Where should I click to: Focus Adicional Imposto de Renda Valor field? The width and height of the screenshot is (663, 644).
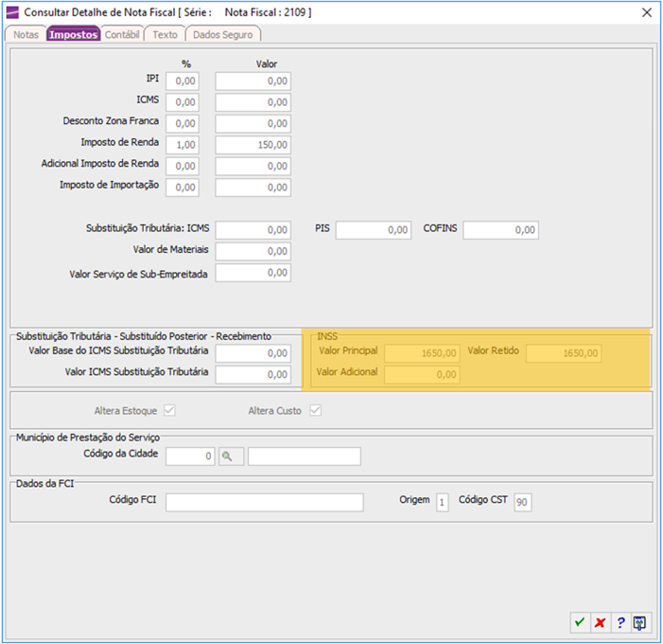[x=253, y=166]
